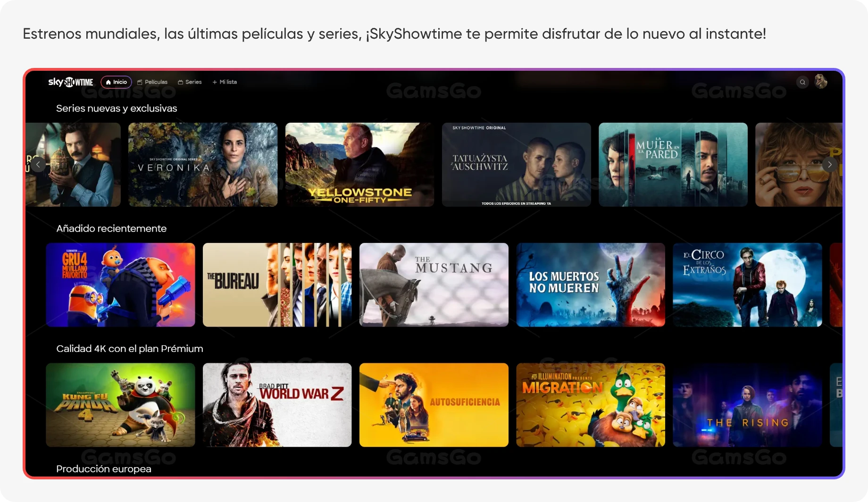The image size is (868, 502).
Task: Open Tatuażysta z Auschwitz thumbnail
Action: (x=516, y=165)
